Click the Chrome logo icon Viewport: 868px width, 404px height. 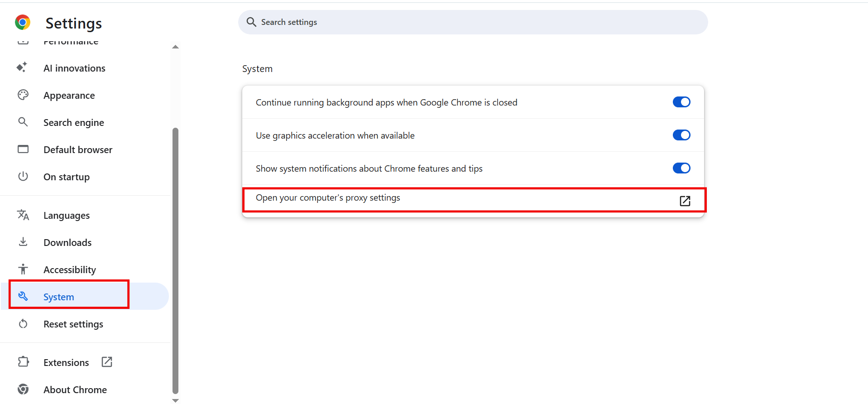coord(22,22)
